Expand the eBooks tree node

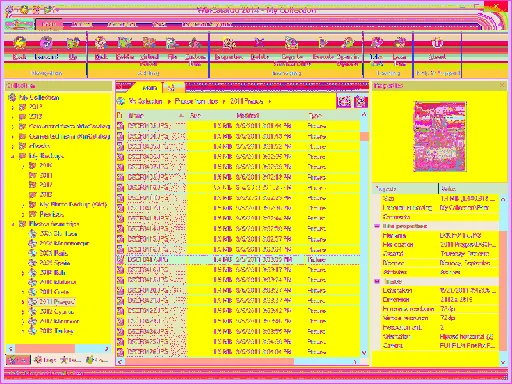pos(13,146)
